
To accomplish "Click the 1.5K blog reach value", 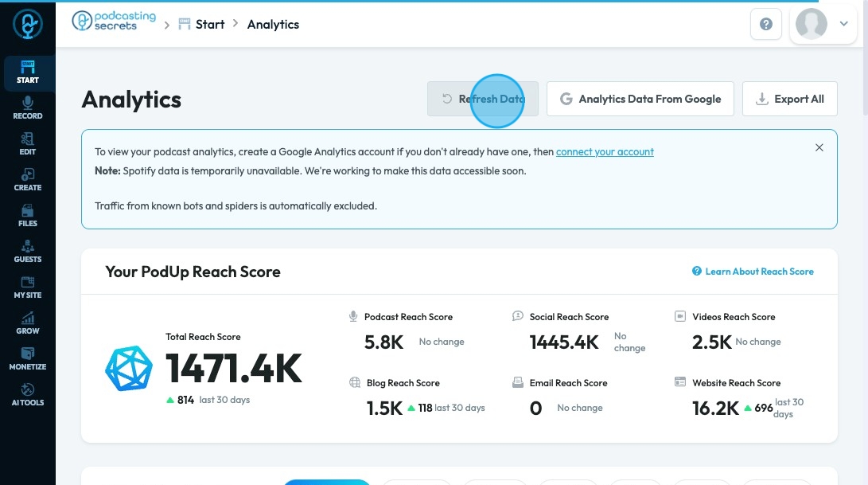I will [x=384, y=408].
